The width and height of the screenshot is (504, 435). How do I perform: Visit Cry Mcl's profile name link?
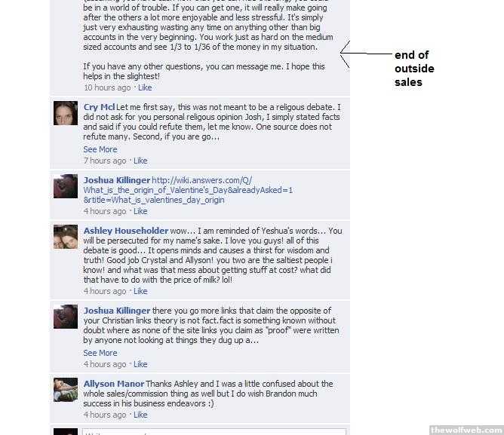[x=99, y=107]
